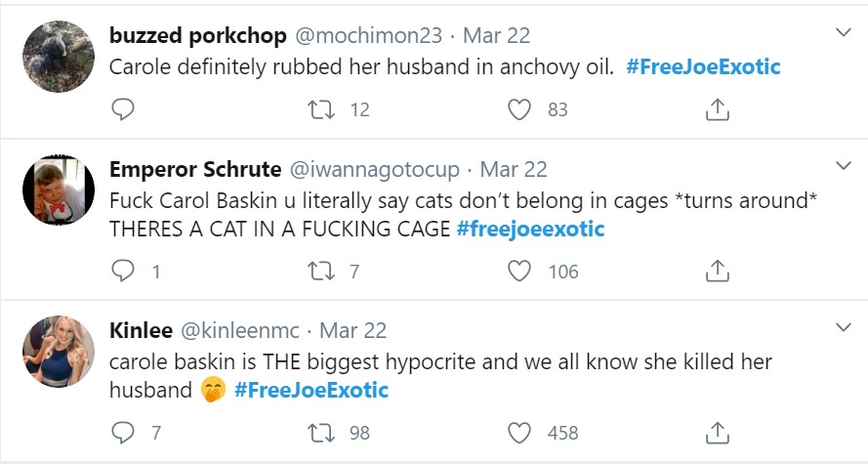Like buzzed porkchop's tweet
Viewport: 868px width, 464px height.
tap(520, 110)
